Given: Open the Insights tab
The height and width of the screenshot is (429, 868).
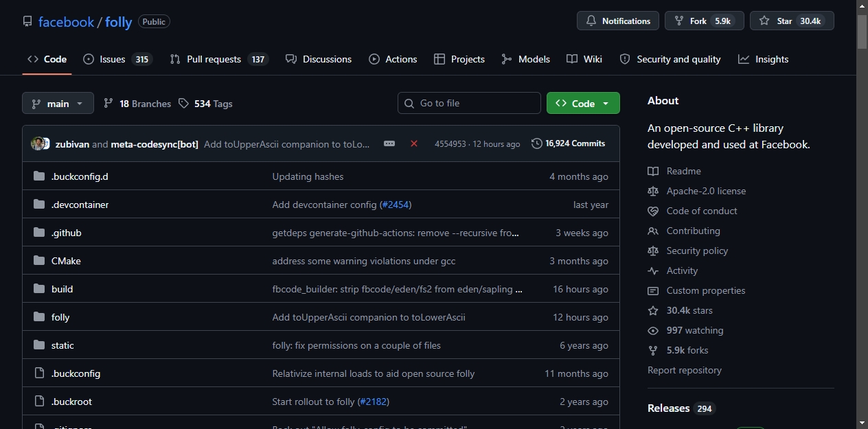Looking at the screenshot, I should [x=764, y=59].
